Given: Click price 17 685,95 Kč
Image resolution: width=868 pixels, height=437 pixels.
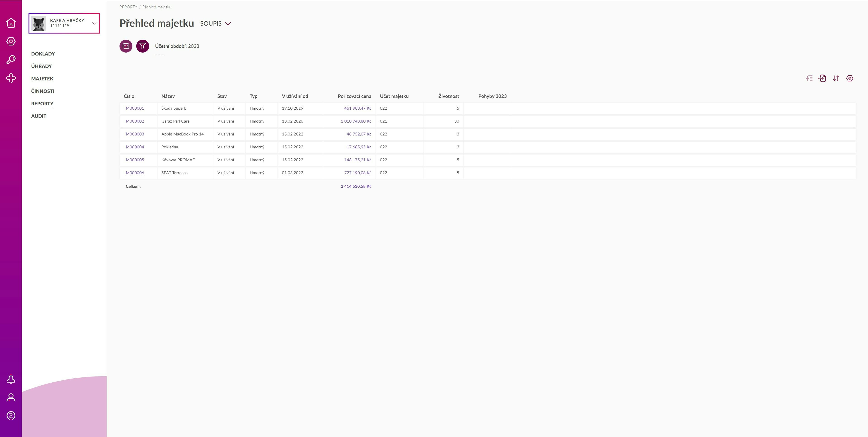Looking at the screenshot, I should tap(359, 147).
